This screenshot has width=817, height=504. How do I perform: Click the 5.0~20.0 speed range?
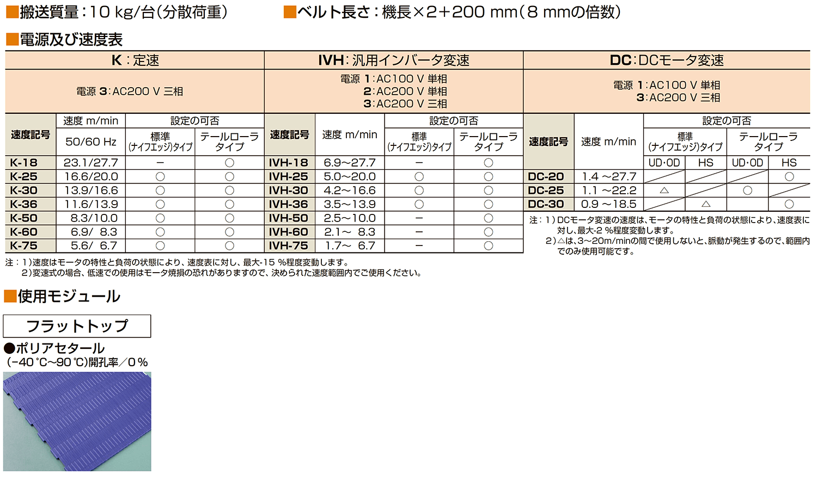350,176
